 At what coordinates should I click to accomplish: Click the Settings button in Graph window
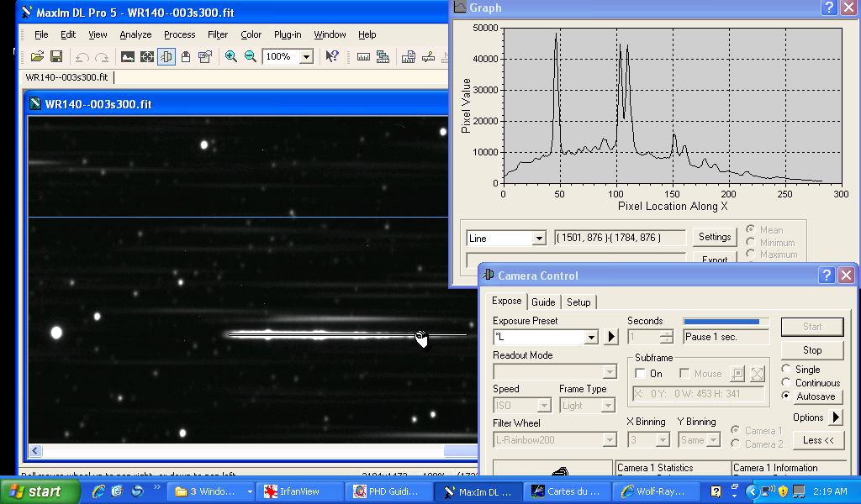tap(715, 237)
